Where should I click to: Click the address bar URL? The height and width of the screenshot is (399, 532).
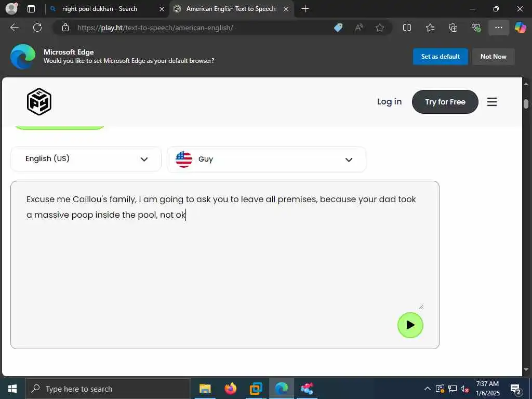155,28
